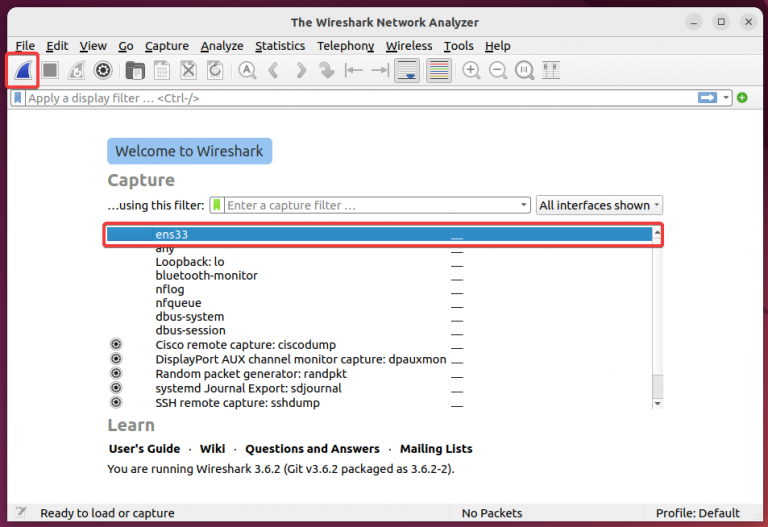The height and width of the screenshot is (527, 768).
Task: Click the zoom in icon
Action: 471,70
